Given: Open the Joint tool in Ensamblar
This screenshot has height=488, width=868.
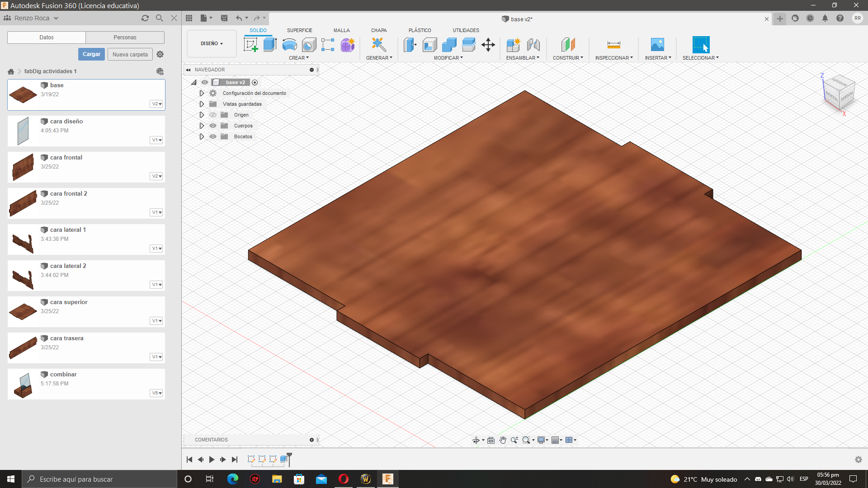Looking at the screenshot, I should point(533,45).
